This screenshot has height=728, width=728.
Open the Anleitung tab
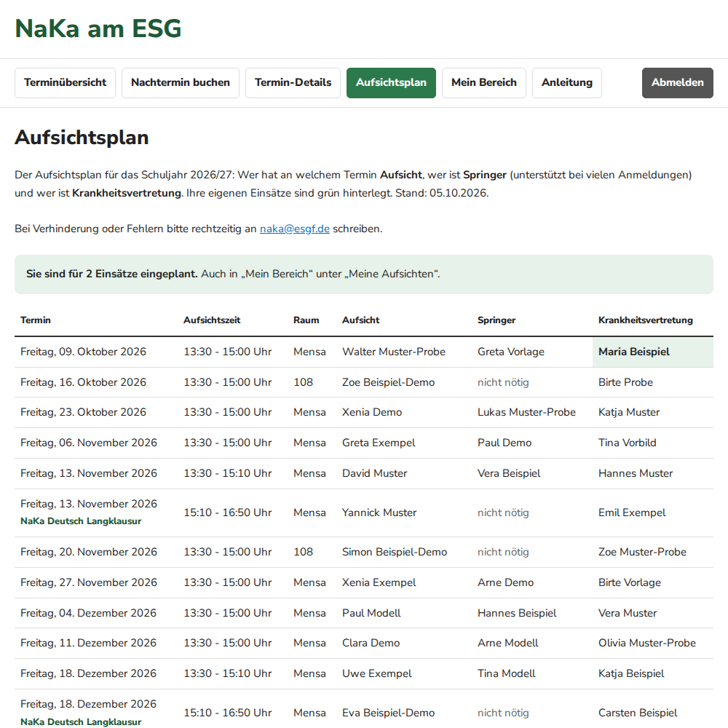coord(567,83)
